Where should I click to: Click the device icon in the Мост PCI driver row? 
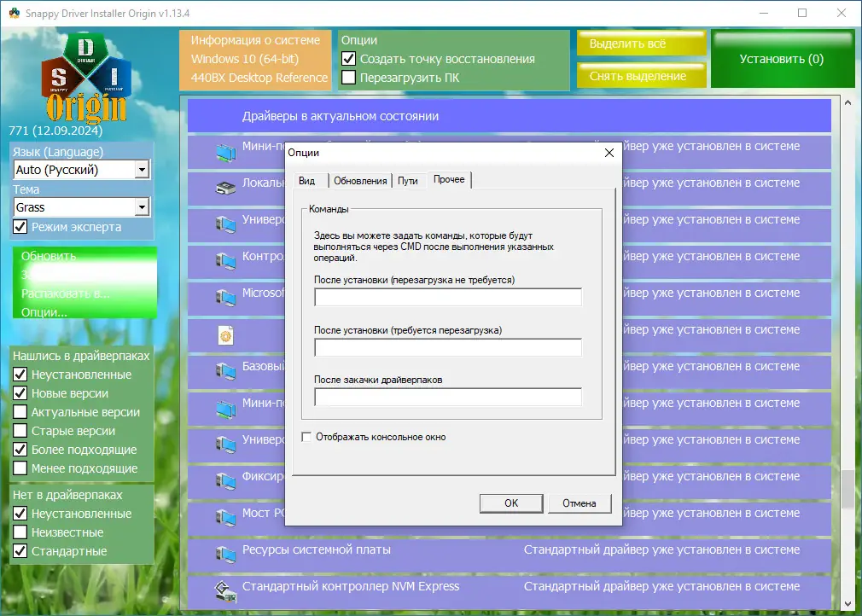225,518
